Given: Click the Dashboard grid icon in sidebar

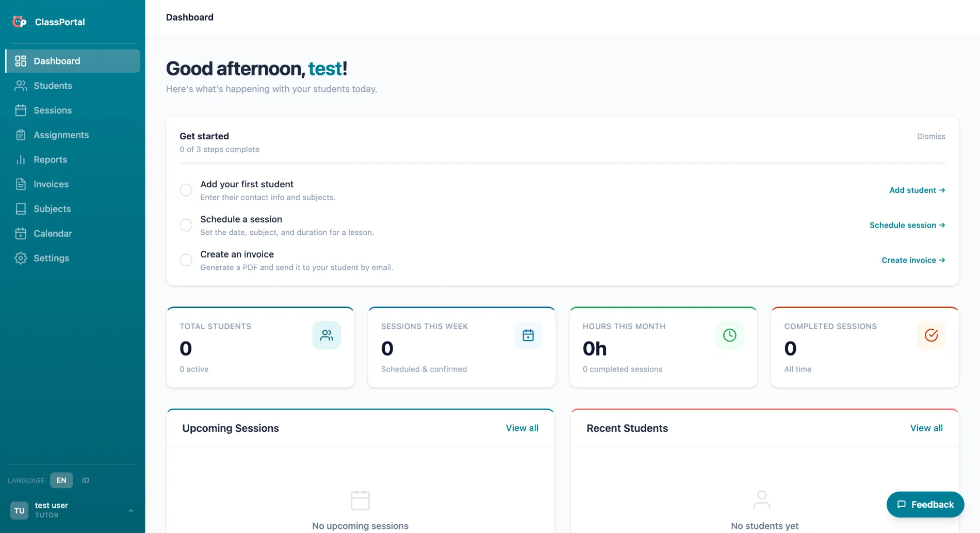Looking at the screenshot, I should pyautogui.click(x=21, y=61).
